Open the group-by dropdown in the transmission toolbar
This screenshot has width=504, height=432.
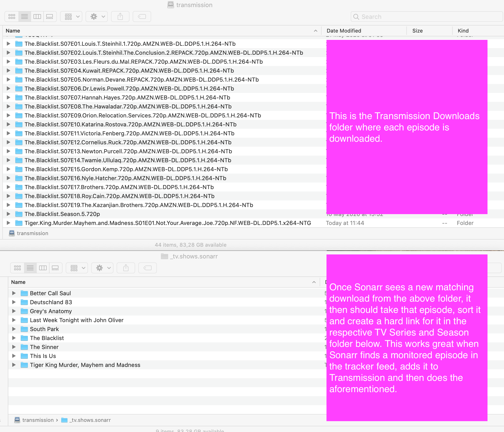[71, 16]
